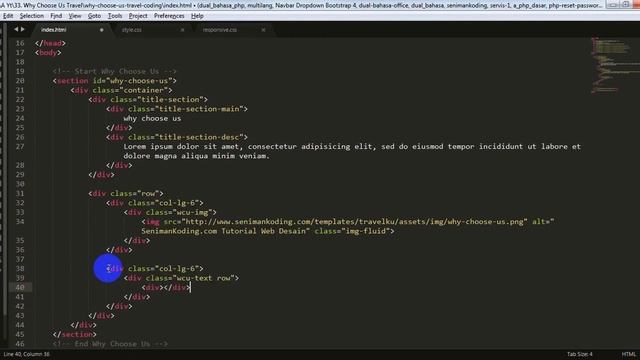Open the Tools menu
Screen dimensions: 640x360
click(115, 16)
